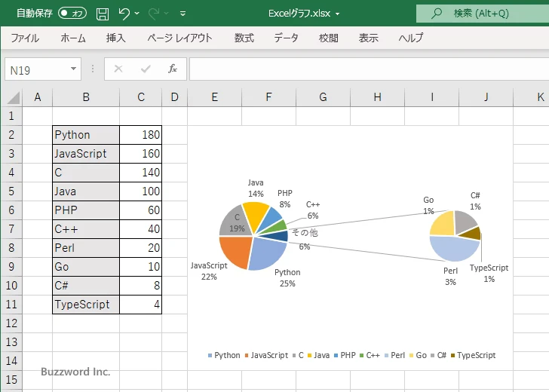The height and width of the screenshot is (392, 549).
Task: Click the Python legend entry
Action: (224, 355)
